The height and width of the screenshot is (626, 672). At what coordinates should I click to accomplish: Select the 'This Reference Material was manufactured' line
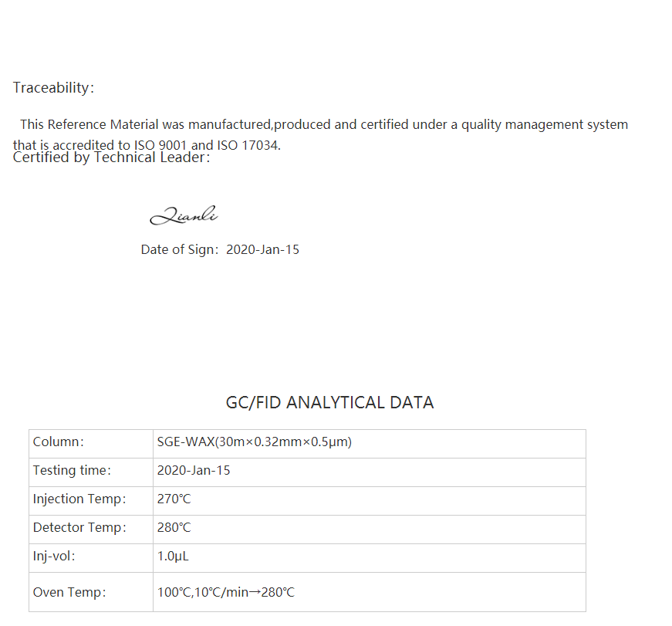click(x=324, y=124)
